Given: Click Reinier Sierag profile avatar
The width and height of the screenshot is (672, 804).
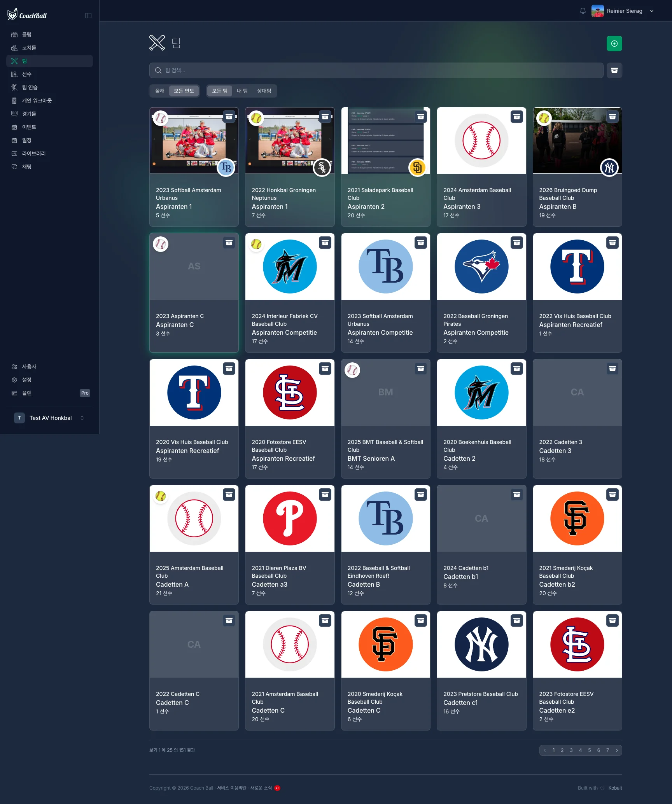Looking at the screenshot, I should (x=597, y=11).
